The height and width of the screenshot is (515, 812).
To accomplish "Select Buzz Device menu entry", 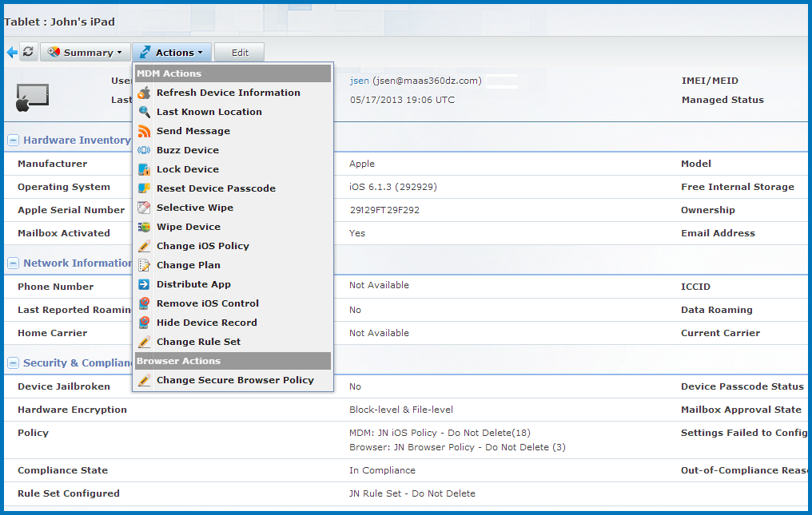I will (233, 150).
